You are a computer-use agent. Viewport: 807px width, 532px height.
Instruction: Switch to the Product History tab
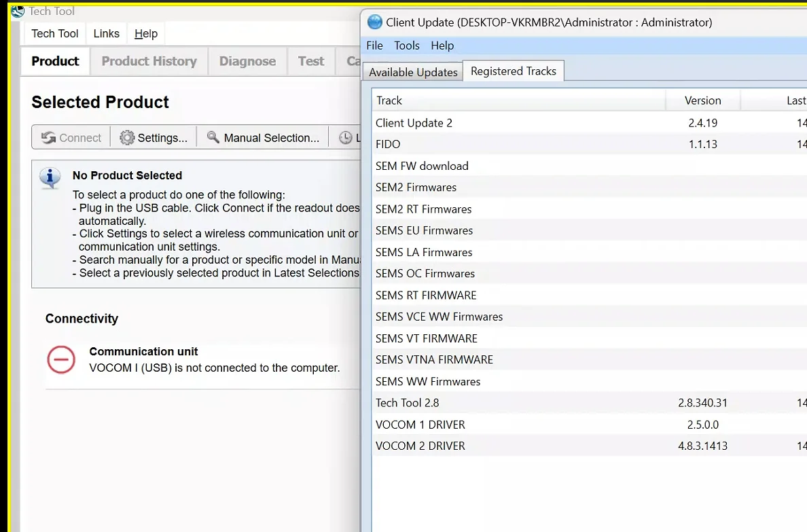tap(149, 61)
